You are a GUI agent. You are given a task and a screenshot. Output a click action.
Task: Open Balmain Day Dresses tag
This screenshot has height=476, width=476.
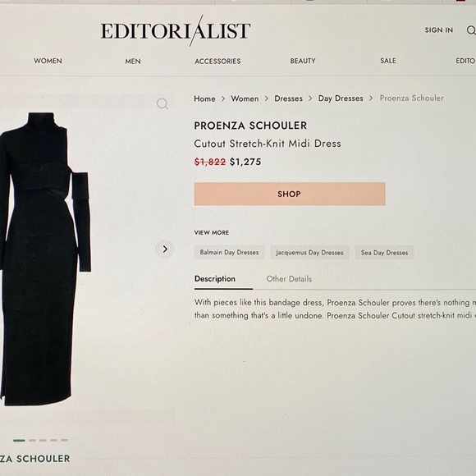[x=229, y=252]
